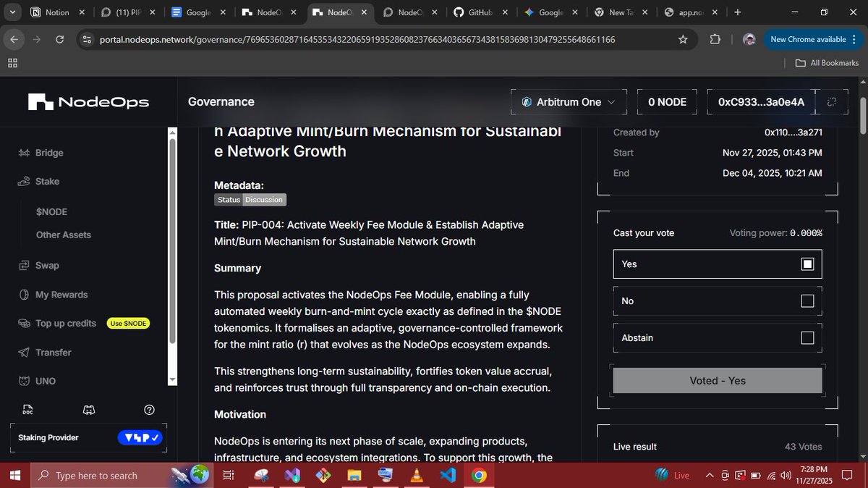Open the Bridge page icon in the sidebar
Screen dimensions: 868x488
point(23,153)
